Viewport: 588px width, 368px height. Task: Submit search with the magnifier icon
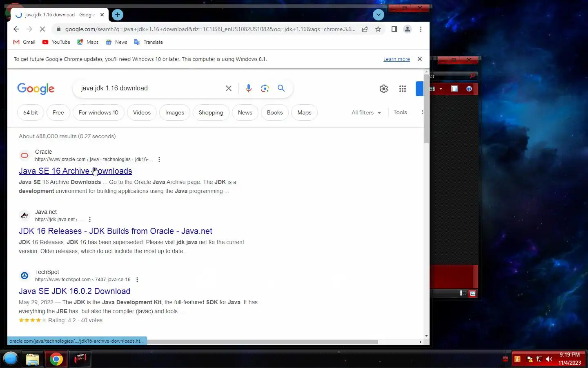point(281,88)
